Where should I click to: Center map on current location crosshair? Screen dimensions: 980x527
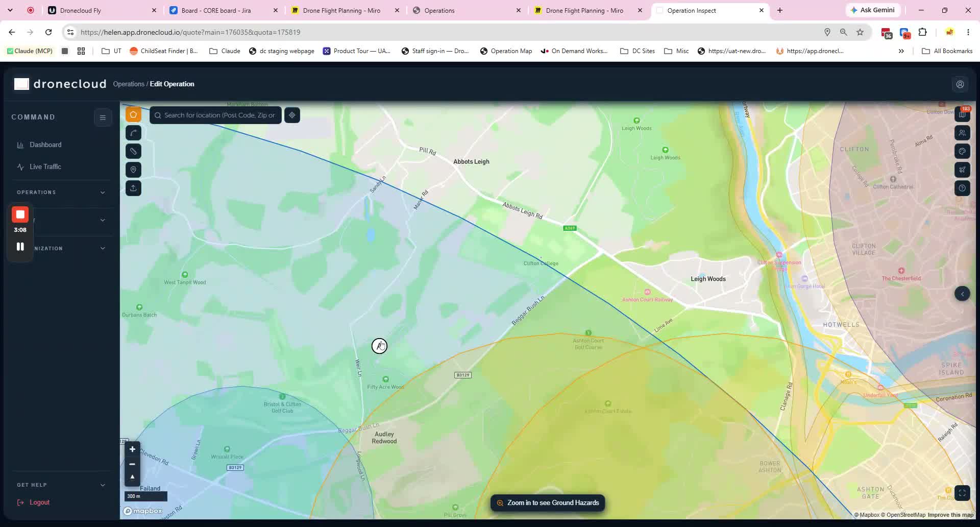pos(292,115)
